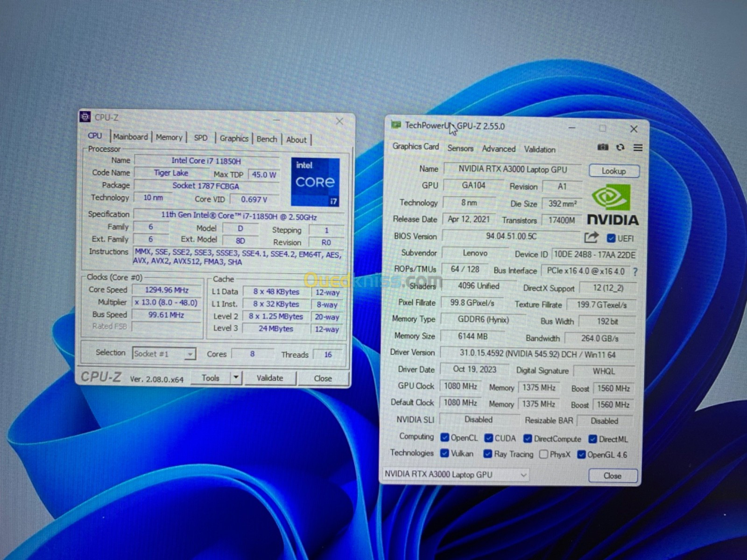Image resolution: width=747 pixels, height=560 pixels.
Task: Select the CPU tab in CPU-Z
Action: tap(95, 135)
